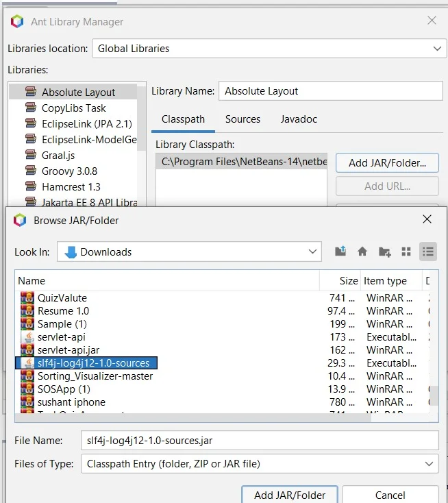Click the file list vertical scrollbar thumb

pyautogui.click(x=434, y=396)
